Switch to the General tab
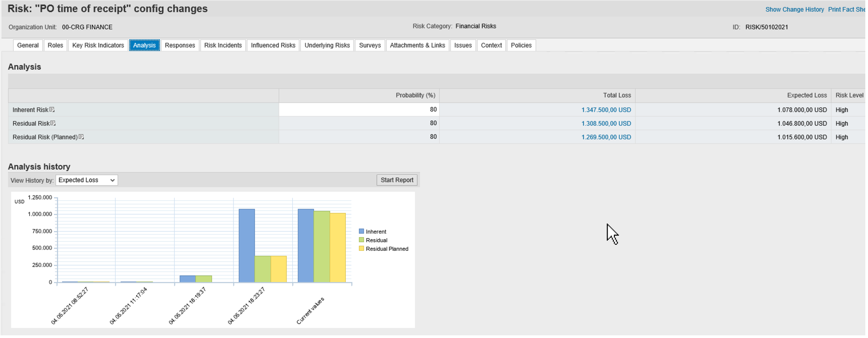The height and width of the screenshot is (338, 868). 28,45
